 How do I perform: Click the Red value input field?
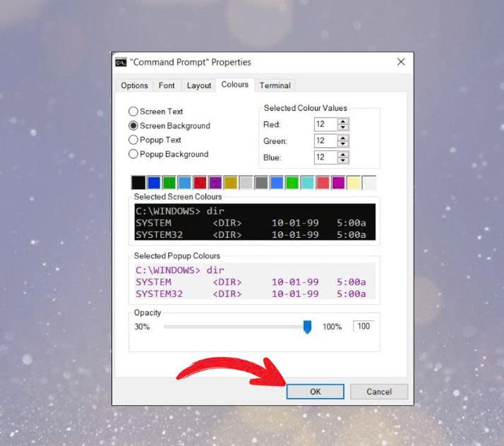325,124
